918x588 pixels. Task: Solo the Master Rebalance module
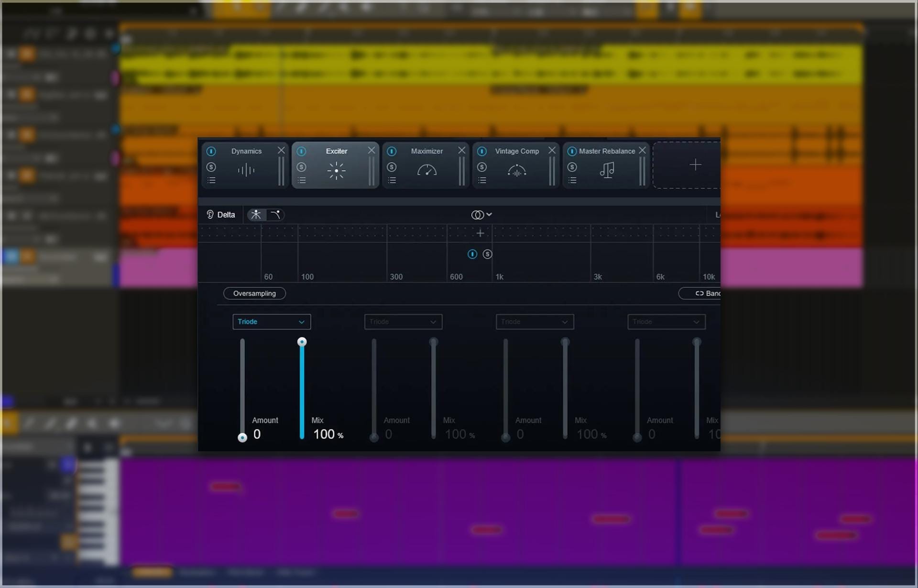[572, 167]
